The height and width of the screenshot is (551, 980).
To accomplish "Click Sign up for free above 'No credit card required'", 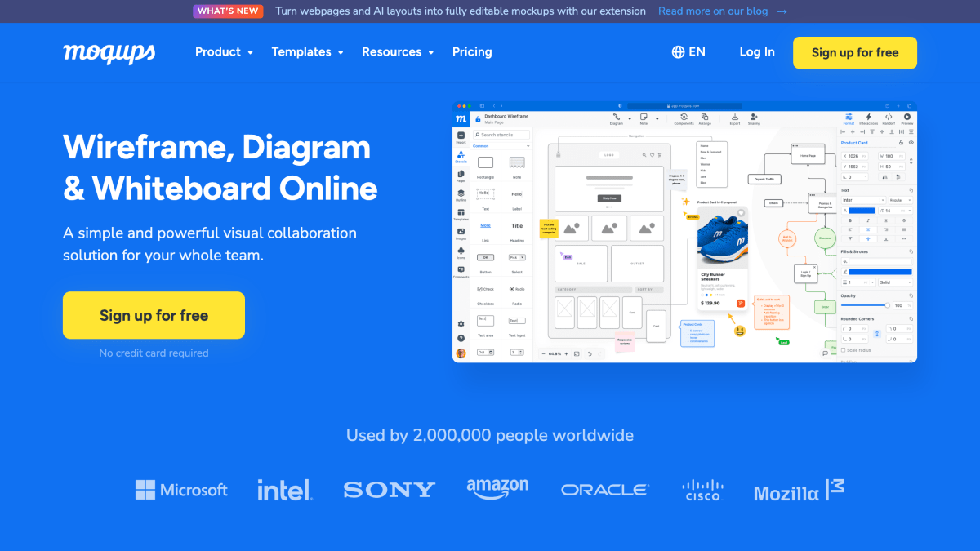I will [x=154, y=315].
